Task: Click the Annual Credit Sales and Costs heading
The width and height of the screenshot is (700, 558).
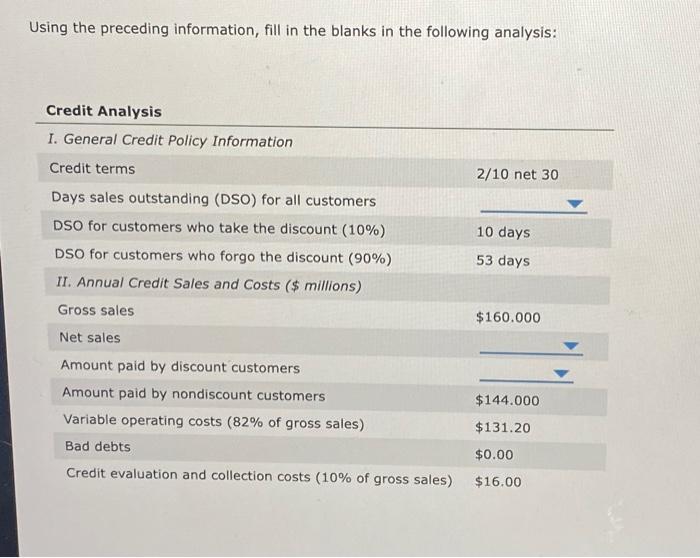Action: point(208,284)
